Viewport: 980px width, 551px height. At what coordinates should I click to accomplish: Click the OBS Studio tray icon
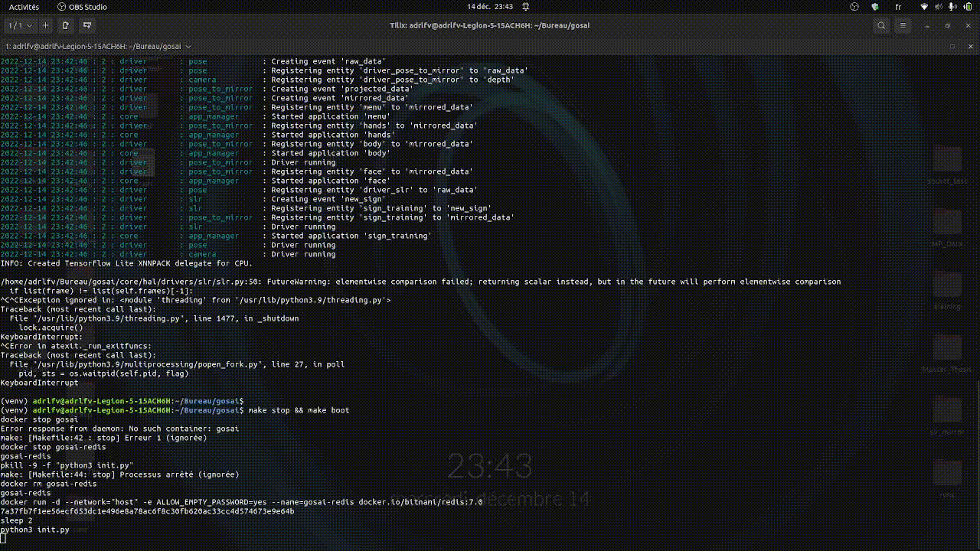click(x=854, y=7)
